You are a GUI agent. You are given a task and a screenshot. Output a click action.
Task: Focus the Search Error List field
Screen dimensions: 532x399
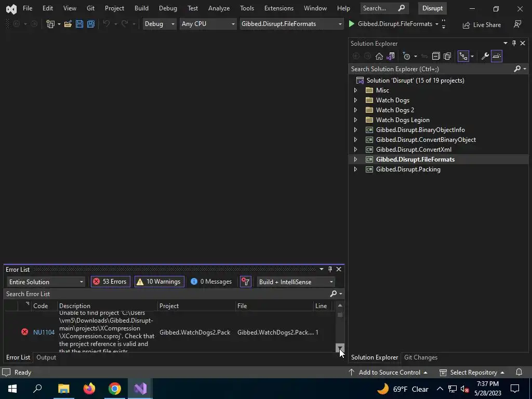pos(166,294)
